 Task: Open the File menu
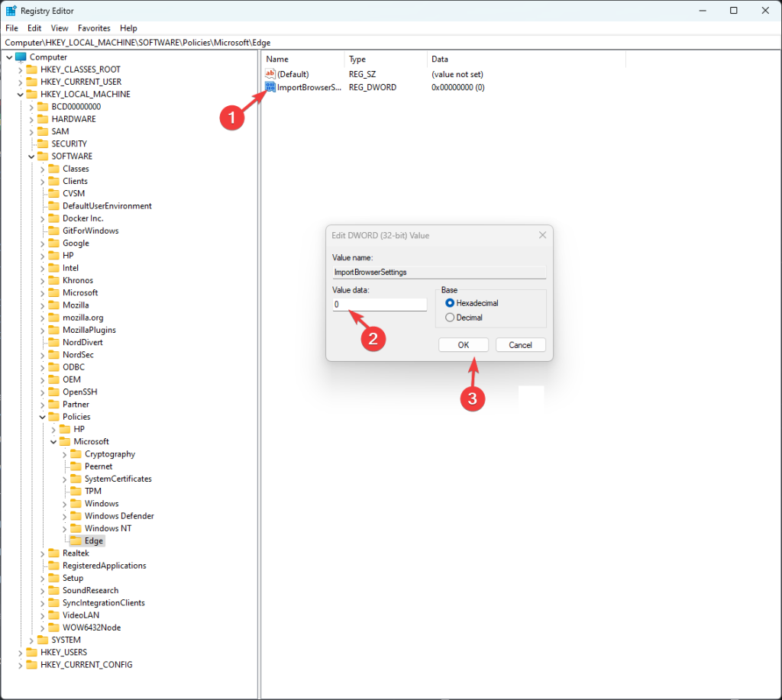coord(11,28)
